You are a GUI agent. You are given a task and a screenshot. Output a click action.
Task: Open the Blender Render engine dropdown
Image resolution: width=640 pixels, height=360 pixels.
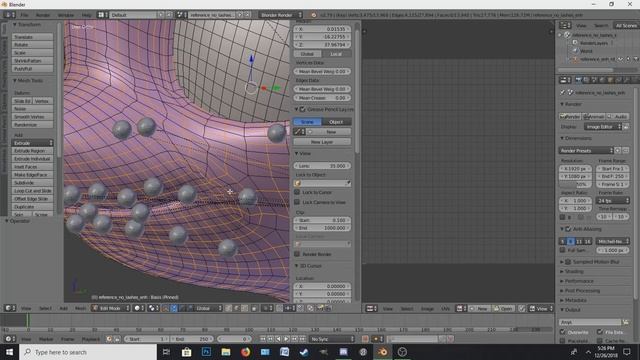(280, 15)
